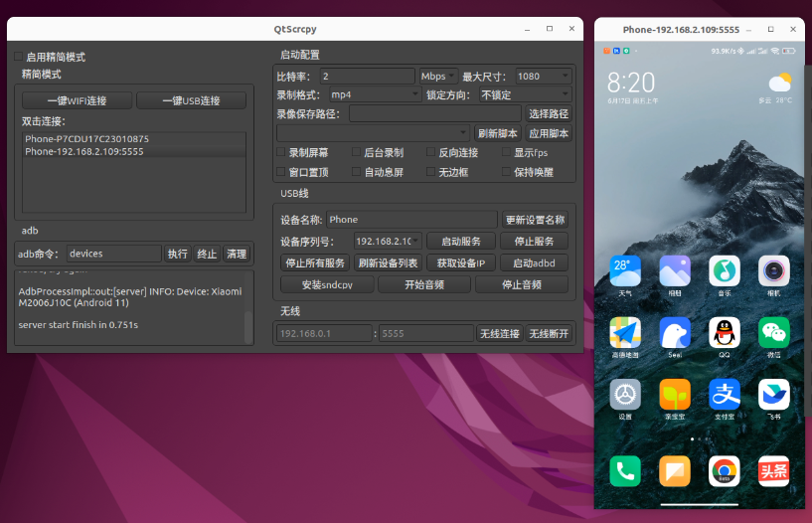Open the Weather app on the phone screen
This screenshot has height=523, width=812.
pyautogui.click(x=625, y=270)
